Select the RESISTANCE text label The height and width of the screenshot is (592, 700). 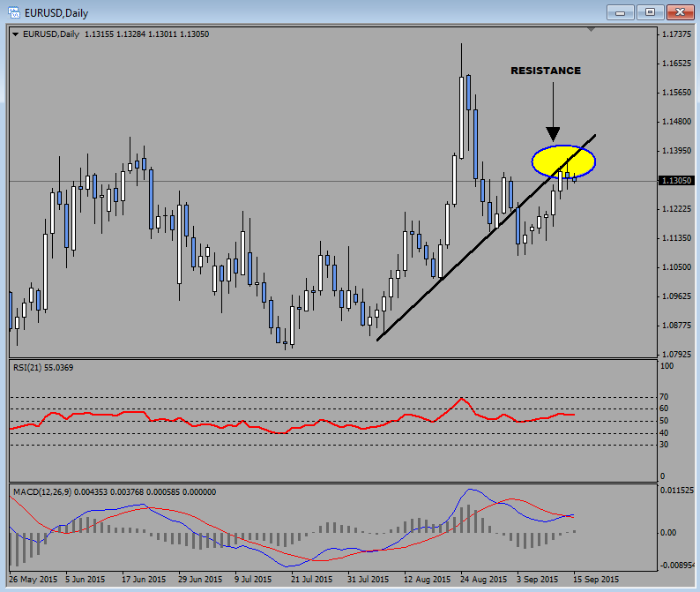[546, 71]
